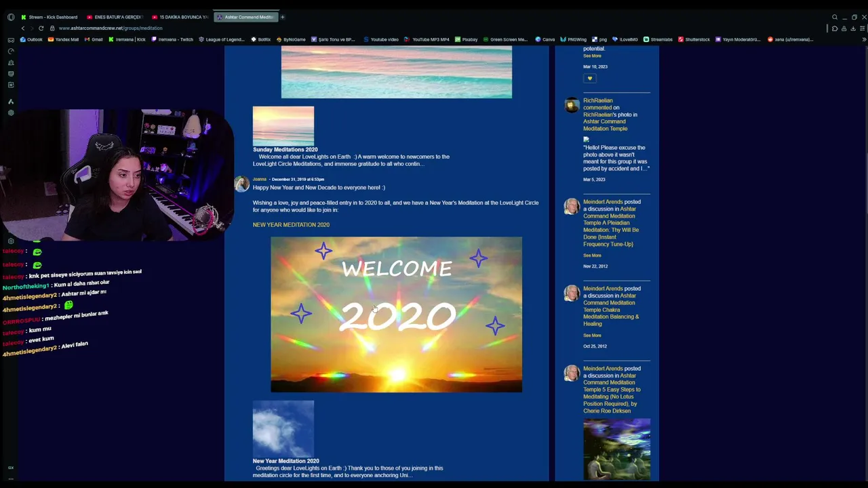Open the Streamlabs bookmark
This screenshot has height=488, width=868.
[x=658, y=39]
